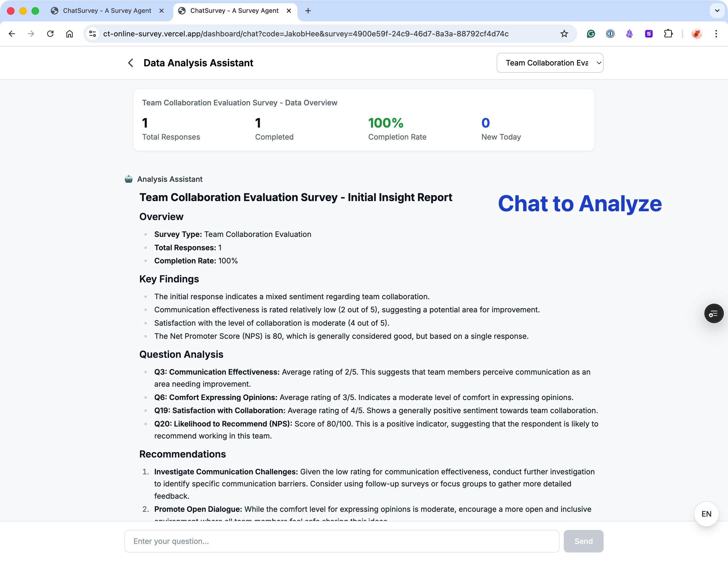Navigate back using browser back arrow
The image size is (728, 561).
[12, 34]
